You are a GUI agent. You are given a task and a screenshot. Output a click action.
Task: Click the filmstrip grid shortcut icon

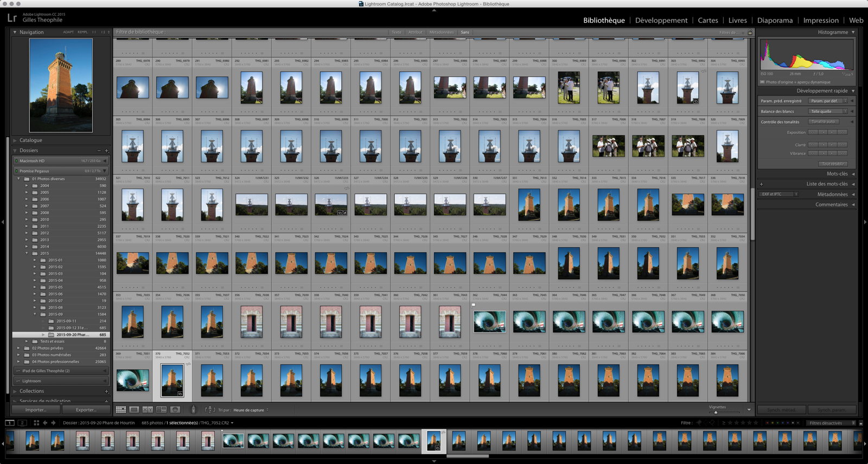tap(36, 423)
